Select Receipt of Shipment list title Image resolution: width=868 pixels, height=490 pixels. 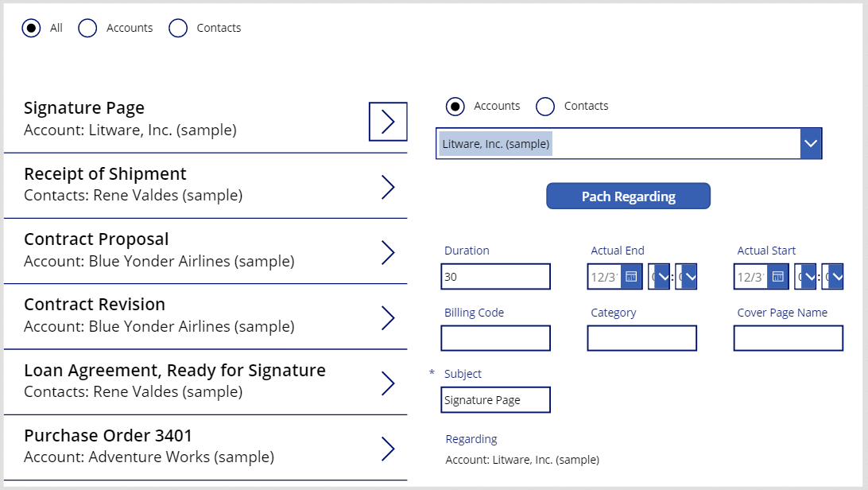point(105,174)
